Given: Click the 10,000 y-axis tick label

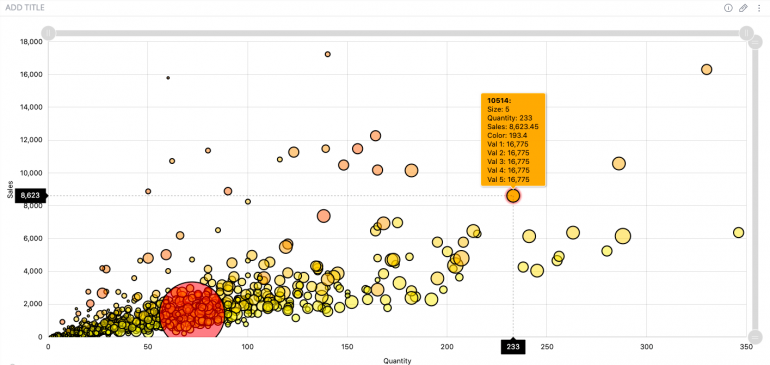Looking at the screenshot, I should coord(31,173).
